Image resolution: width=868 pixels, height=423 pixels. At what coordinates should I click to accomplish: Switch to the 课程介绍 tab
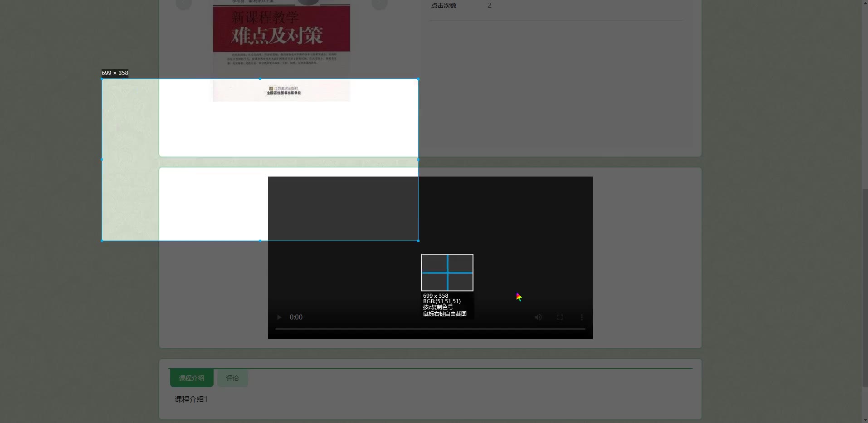(x=191, y=378)
